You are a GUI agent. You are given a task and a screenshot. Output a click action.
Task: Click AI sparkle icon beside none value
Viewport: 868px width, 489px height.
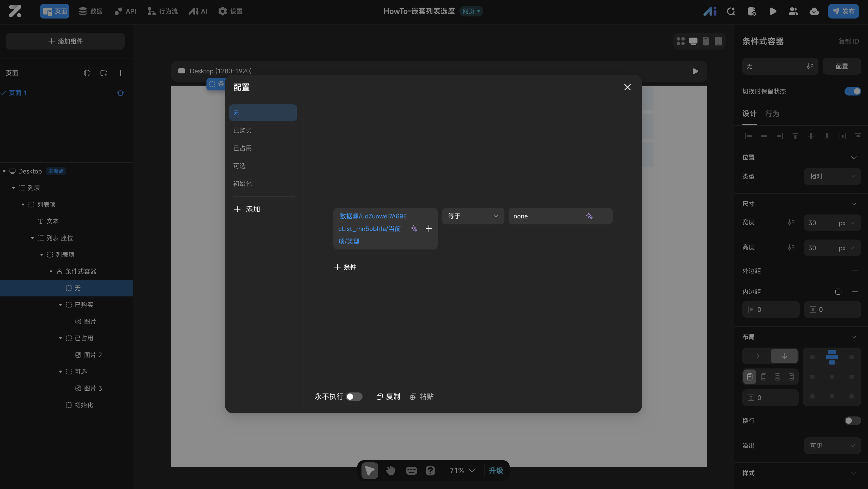[x=589, y=216]
